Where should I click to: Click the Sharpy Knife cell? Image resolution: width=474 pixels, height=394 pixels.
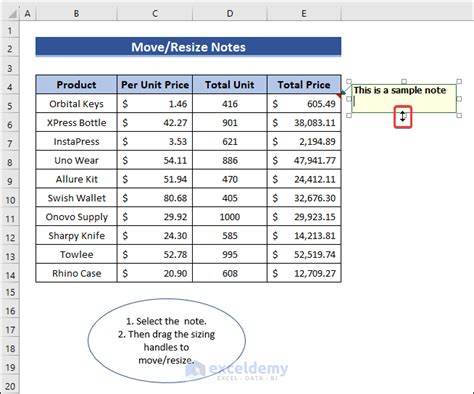click(76, 236)
